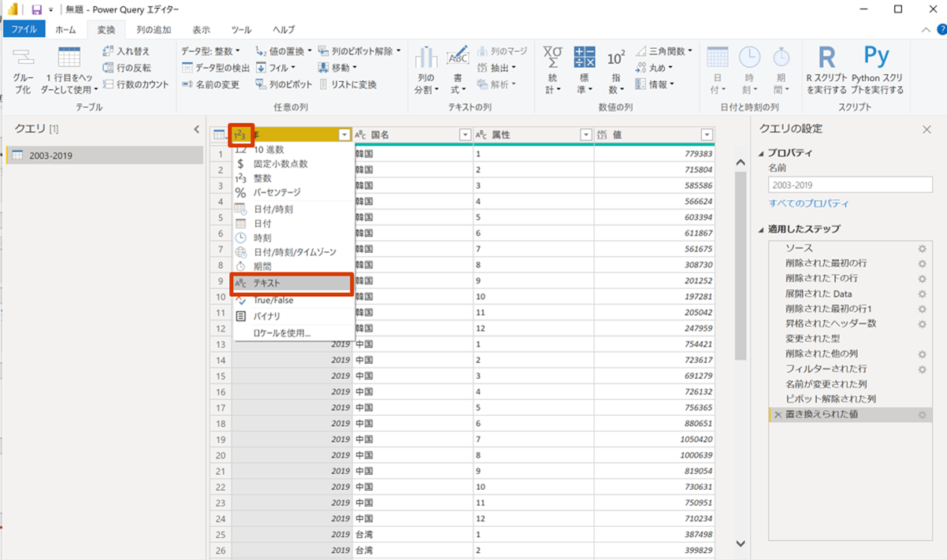This screenshot has height=560, width=947.
Task: Switch to ホーム tab
Action: 66,29
